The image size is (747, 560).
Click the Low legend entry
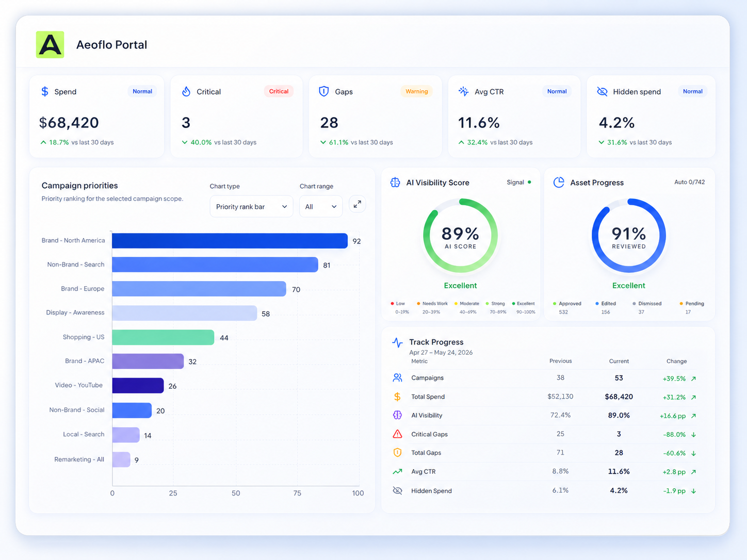(x=400, y=307)
